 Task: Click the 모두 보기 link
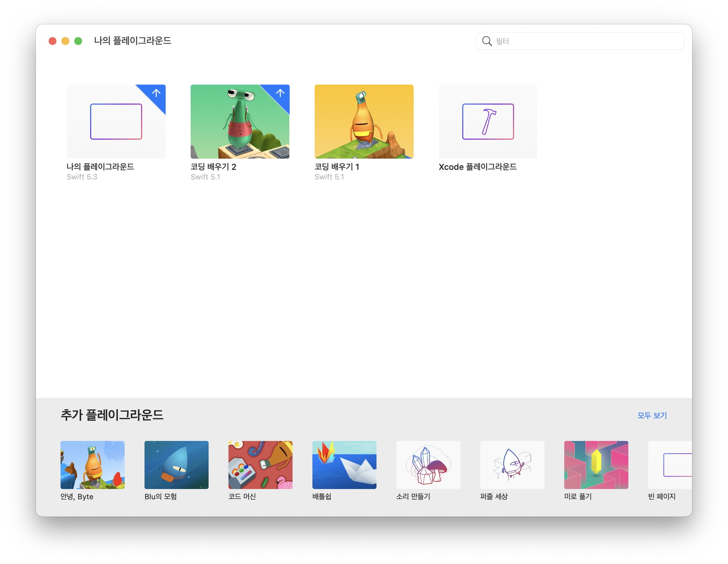pos(652,415)
